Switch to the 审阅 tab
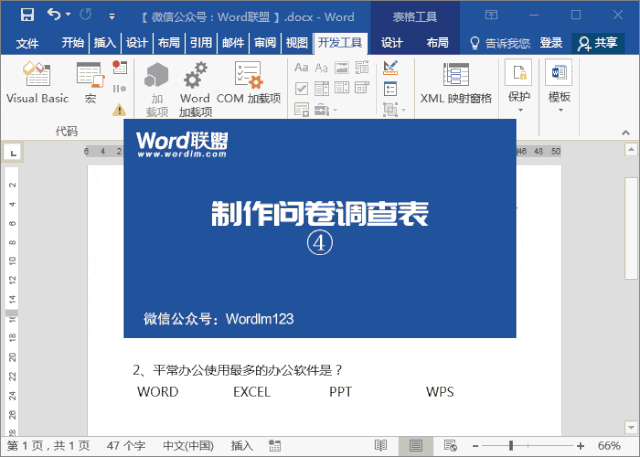The height and width of the screenshot is (457, 640). tap(265, 42)
